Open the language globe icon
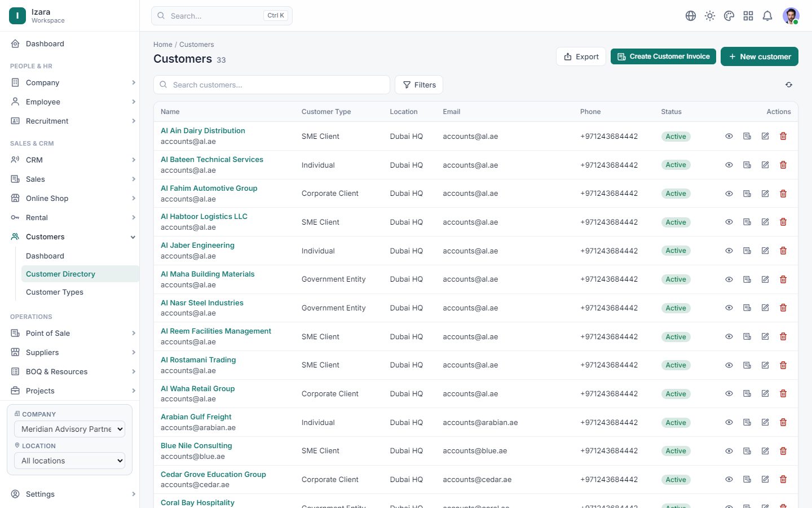The image size is (812, 508). tap(691, 16)
